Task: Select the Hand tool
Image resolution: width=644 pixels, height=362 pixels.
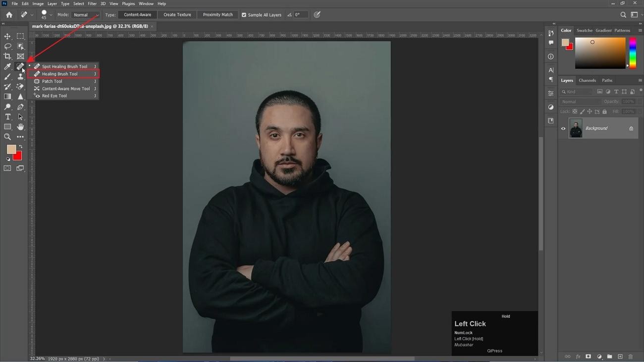Action: [20, 127]
